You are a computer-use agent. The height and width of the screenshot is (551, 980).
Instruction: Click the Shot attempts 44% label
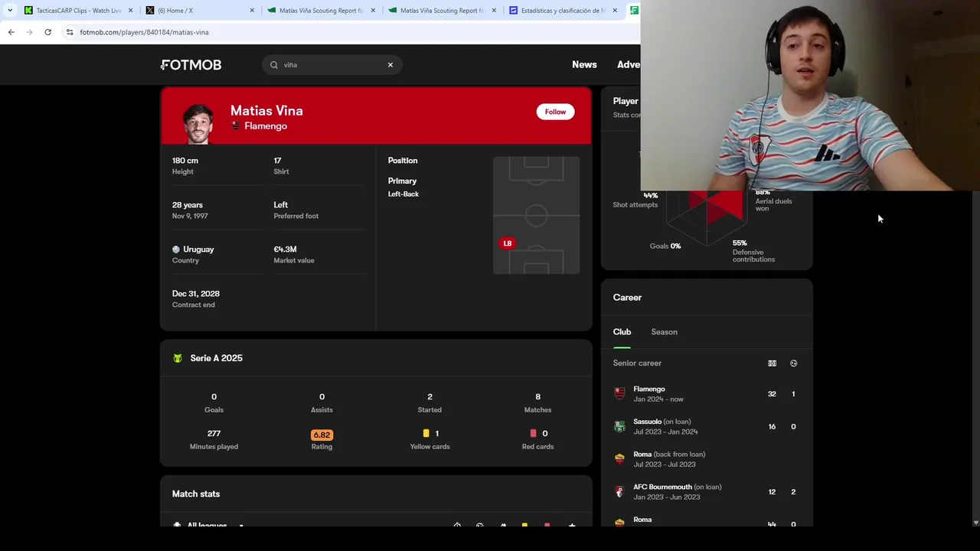click(635, 201)
